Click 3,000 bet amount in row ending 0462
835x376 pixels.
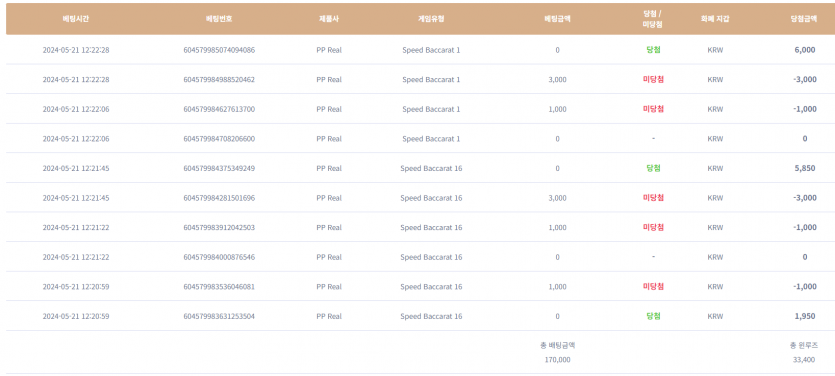558,80
